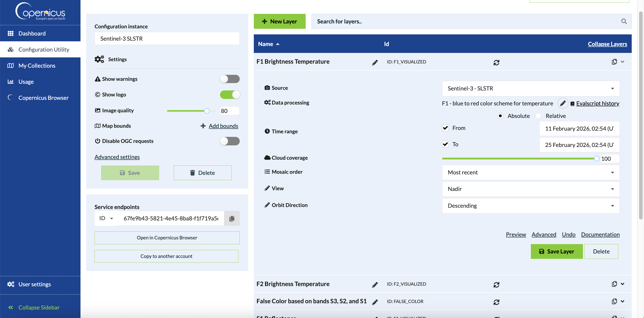Copy the F1 Brightness Temperature layer icon

tap(614, 62)
